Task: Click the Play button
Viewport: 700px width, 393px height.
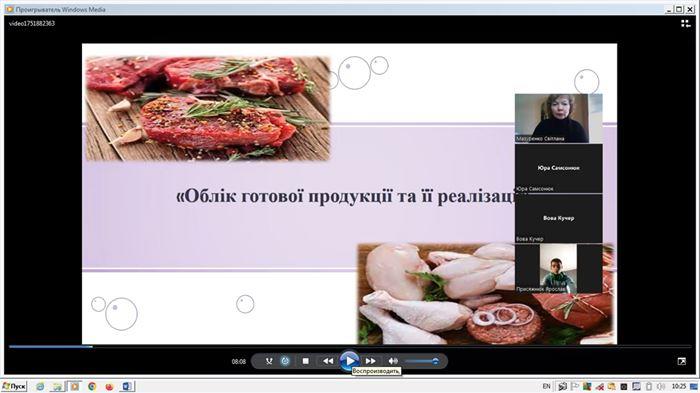Action: pyautogui.click(x=349, y=361)
